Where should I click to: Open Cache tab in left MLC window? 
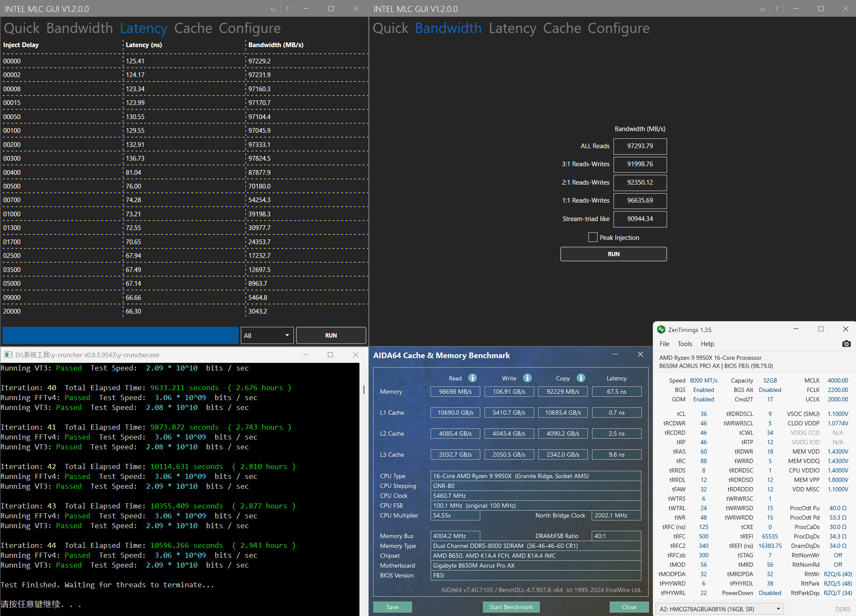[x=193, y=28]
